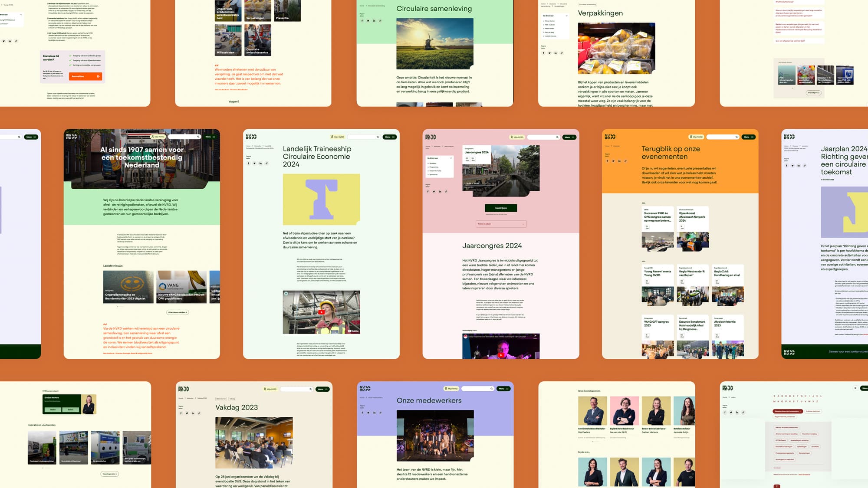Screen dimensions: 868x488
Task: Click NVRD logo on Terugblik page
Action: point(610,137)
